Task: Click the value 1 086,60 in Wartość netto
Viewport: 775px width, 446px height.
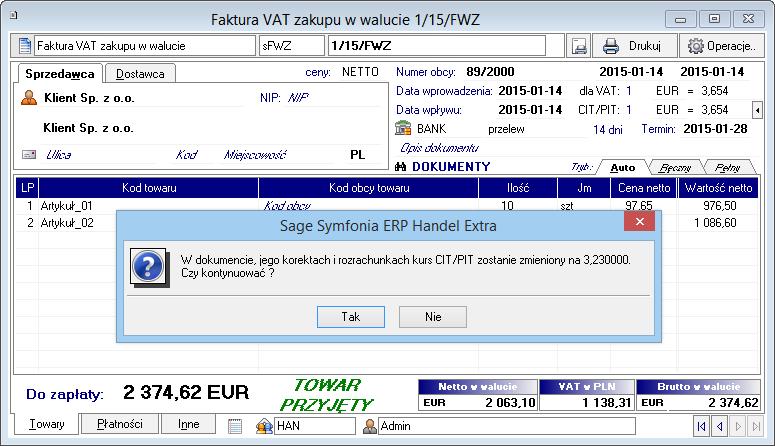Action: pos(715,223)
